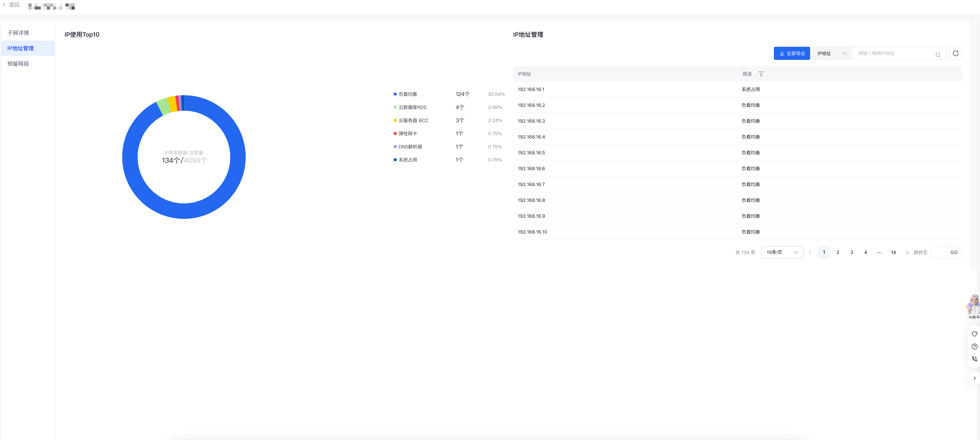Open the AI助手 assistant avatar
The height and width of the screenshot is (440, 980).
click(973, 306)
